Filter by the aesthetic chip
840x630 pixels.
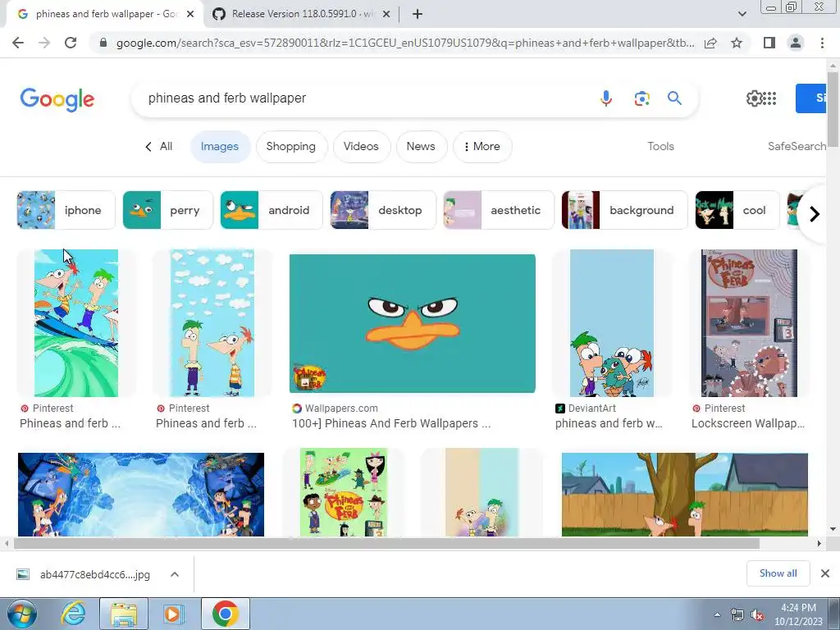(x=498, y=210)
